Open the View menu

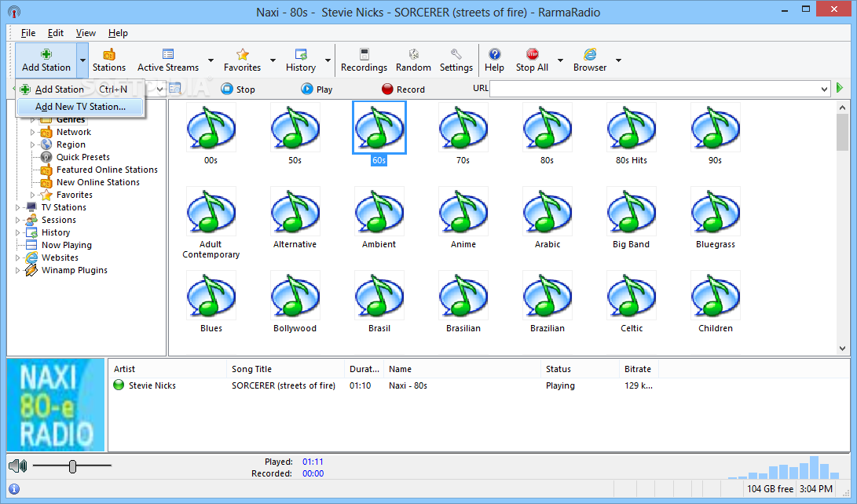(x=86, y=33)
